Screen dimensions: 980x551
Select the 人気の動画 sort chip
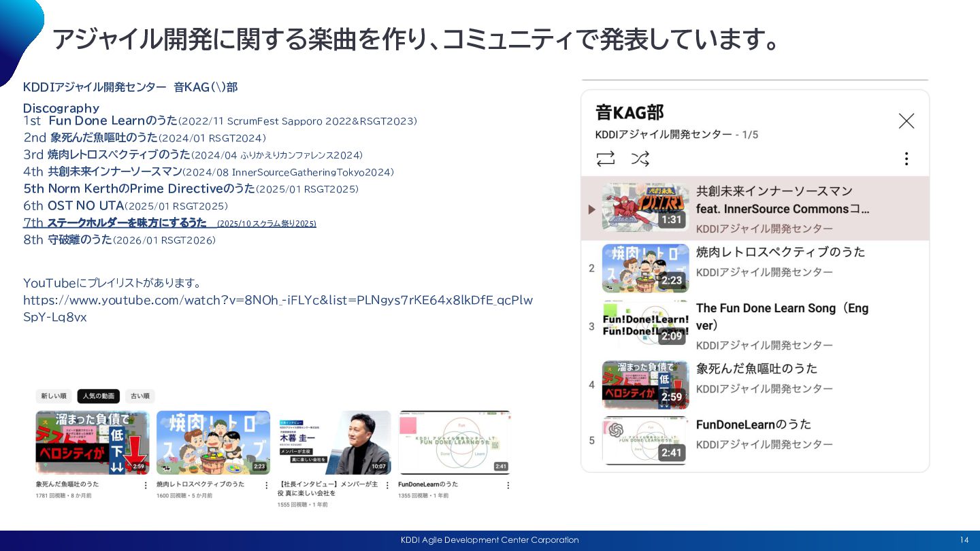pyautogui.click(x=99, y=396)
